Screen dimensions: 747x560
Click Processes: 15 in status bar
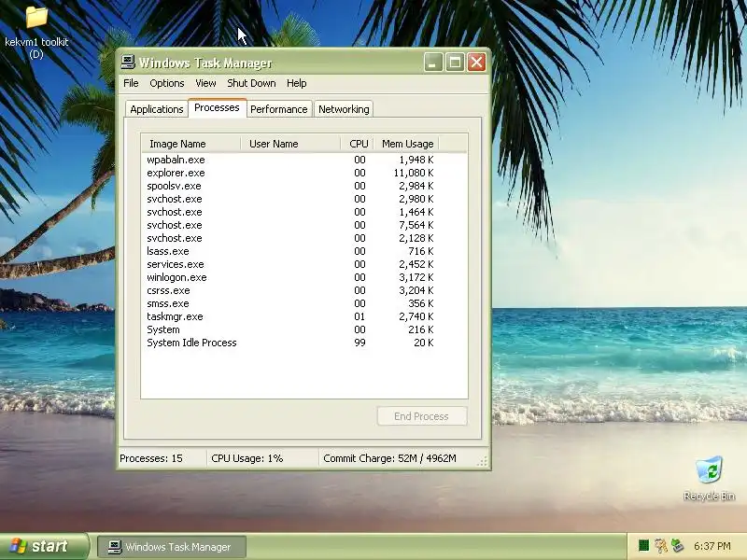pyautogui.click(x=151, y=458)
